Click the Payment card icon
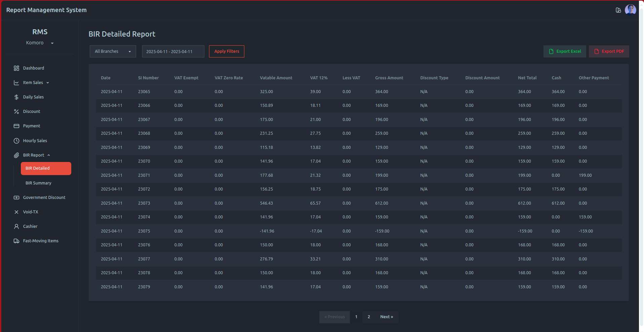Screen dimensions: 644x332 16,126
